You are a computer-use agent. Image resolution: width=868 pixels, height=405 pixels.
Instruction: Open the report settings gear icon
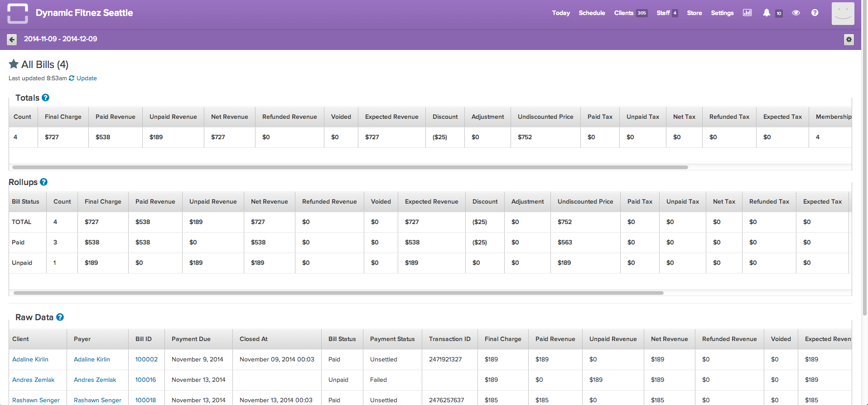click(x=849, y=39)
